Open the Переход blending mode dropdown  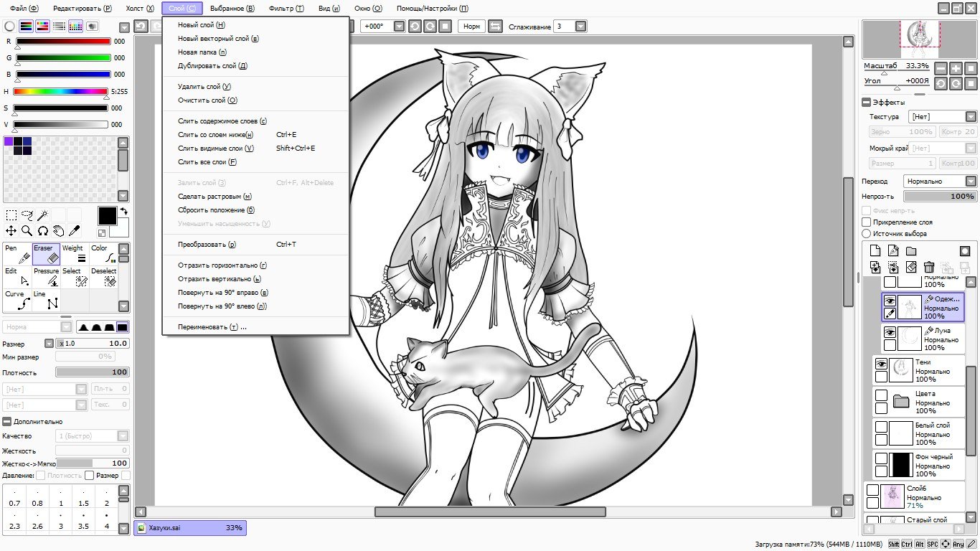coord(940,182)
